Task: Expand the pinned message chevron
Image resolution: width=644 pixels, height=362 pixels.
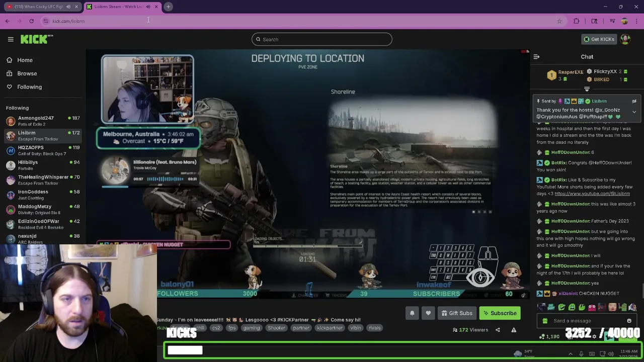Action: pos(634,112)
